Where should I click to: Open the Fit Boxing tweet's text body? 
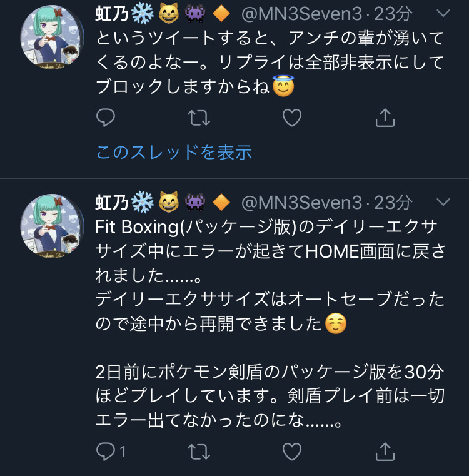point(270,323)
